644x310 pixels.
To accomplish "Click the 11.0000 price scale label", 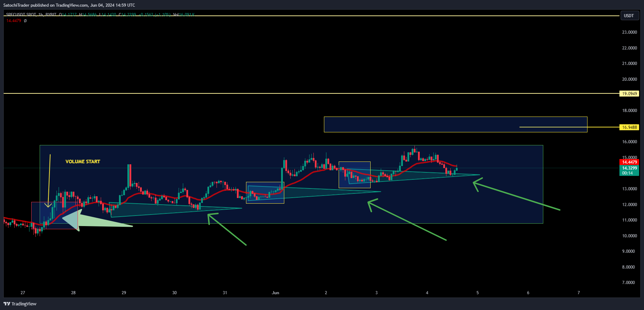I will pos(630,220).
